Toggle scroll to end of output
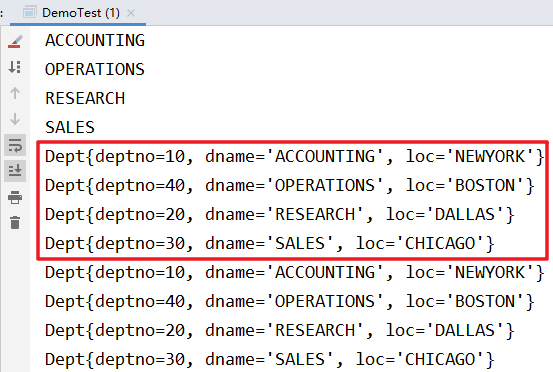This screenshot has width=553, height=372. click(15, 171)
